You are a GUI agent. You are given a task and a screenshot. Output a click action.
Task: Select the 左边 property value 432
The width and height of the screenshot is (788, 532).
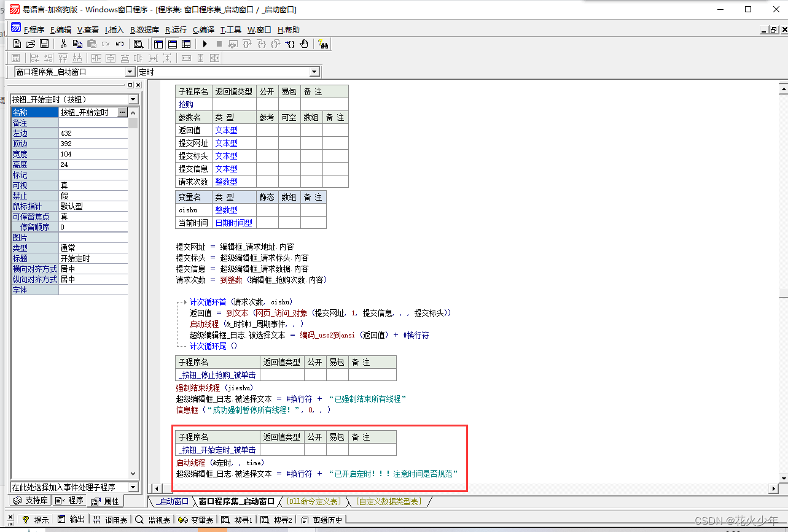pos(93,133)
